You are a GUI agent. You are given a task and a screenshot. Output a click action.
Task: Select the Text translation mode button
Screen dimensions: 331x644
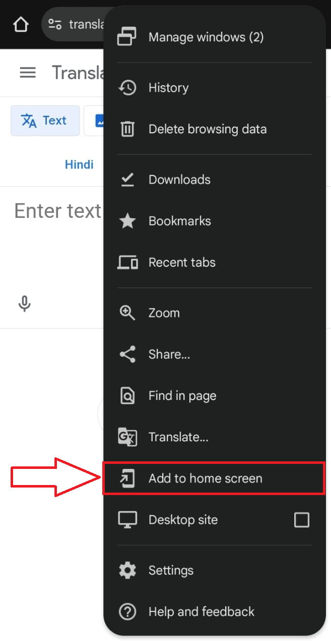click(45, 121)
